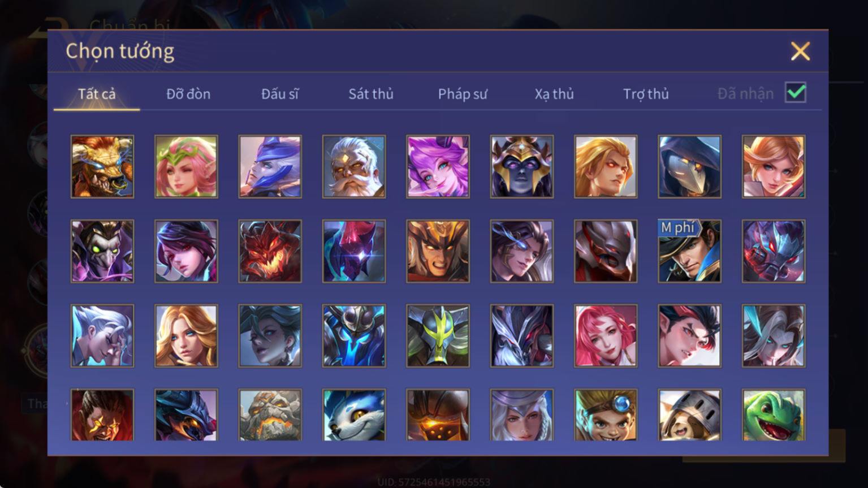Pick the green chameleon hero portrait
The image size is (868, 488).
[x=774, y=415]
